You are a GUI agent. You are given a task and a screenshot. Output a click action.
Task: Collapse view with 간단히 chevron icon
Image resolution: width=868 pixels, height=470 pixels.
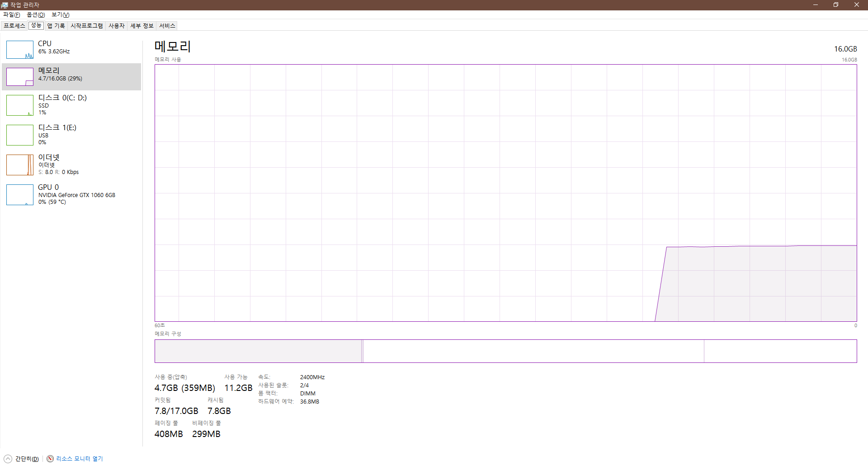(x=8, y=459)
